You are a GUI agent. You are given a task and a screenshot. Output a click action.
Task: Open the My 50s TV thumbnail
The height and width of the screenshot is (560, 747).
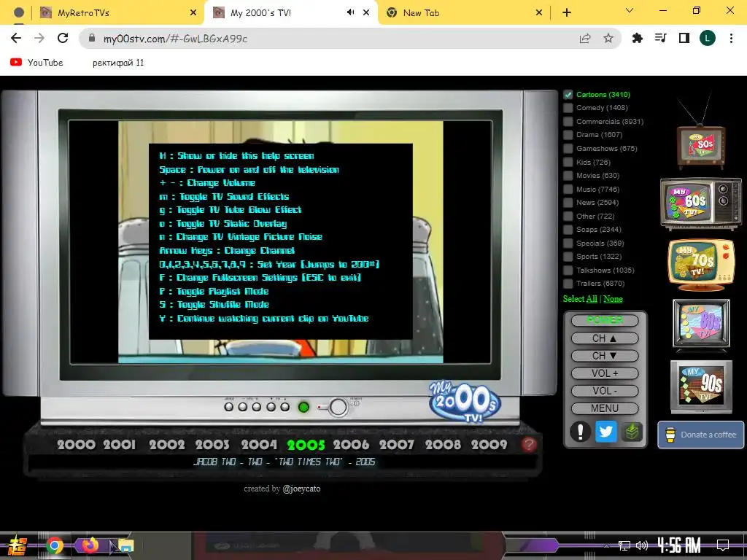[x=701, y=146]
